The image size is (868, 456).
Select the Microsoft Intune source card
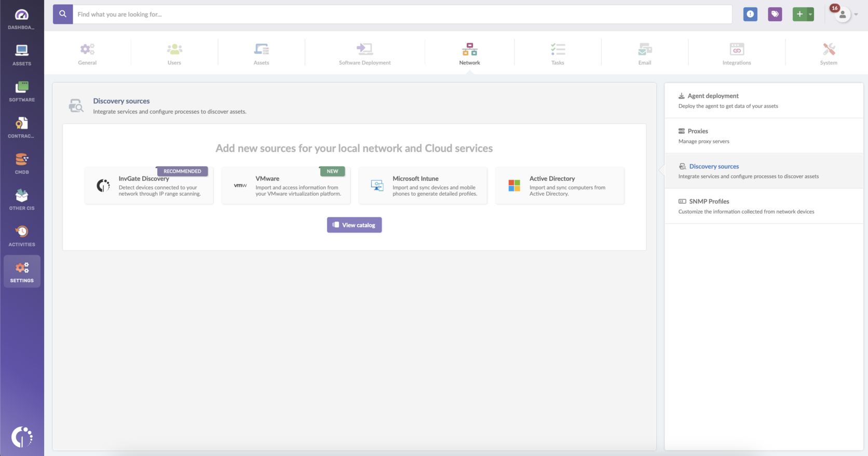[423, 186]
